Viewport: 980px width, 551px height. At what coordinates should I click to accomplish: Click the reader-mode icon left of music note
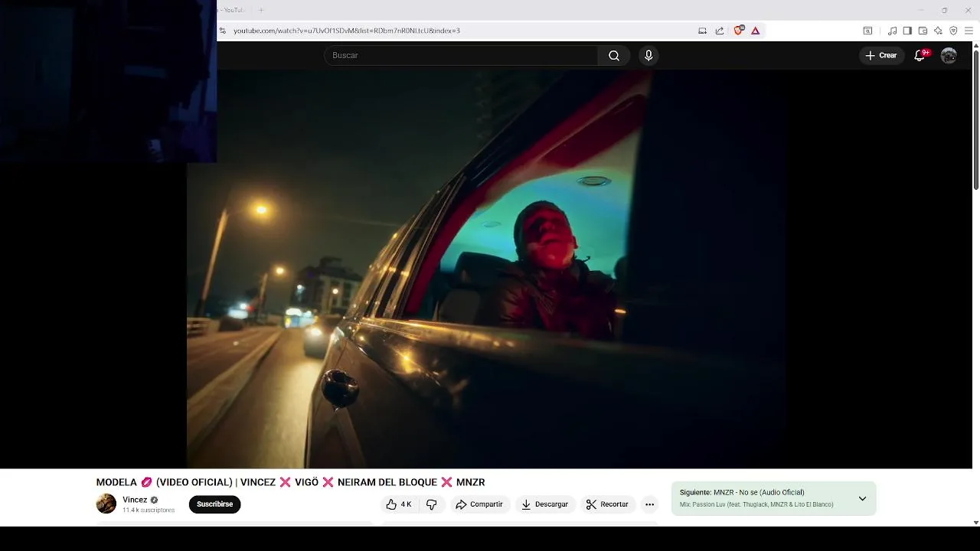(x=867, y=31)
